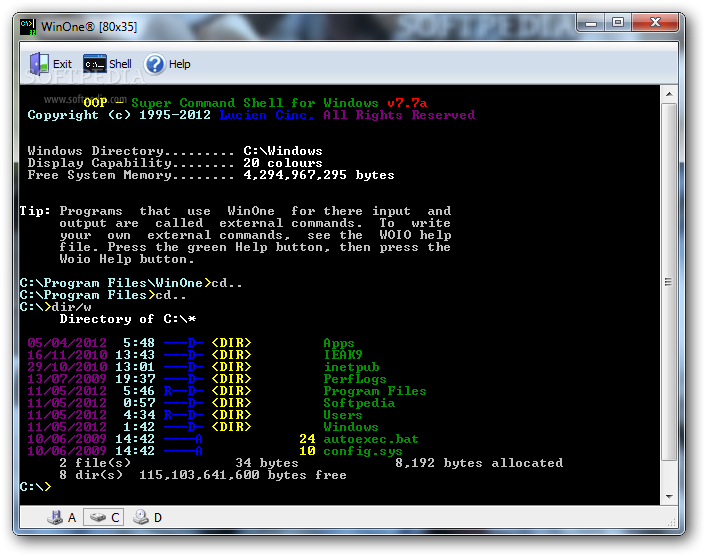This screenshot has width=706, height=556.
Task: Click the vertical scrollbar thumb
Action: tap(669, 282)
